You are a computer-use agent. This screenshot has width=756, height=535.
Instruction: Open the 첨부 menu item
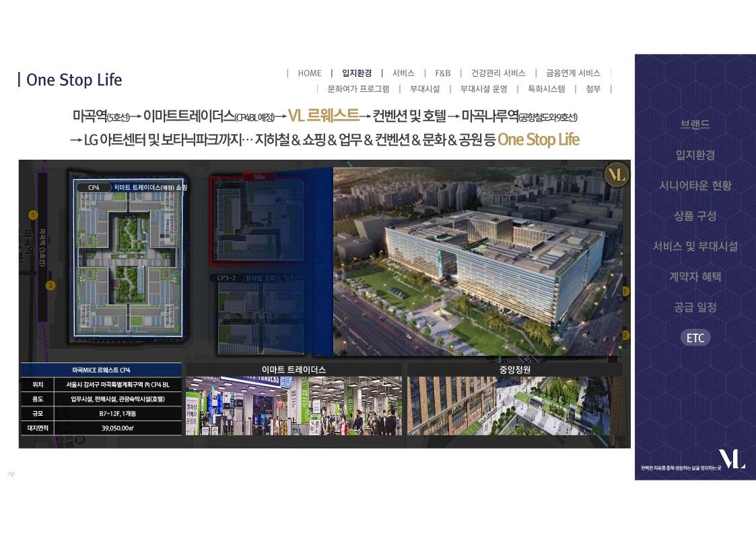[593, 89]
